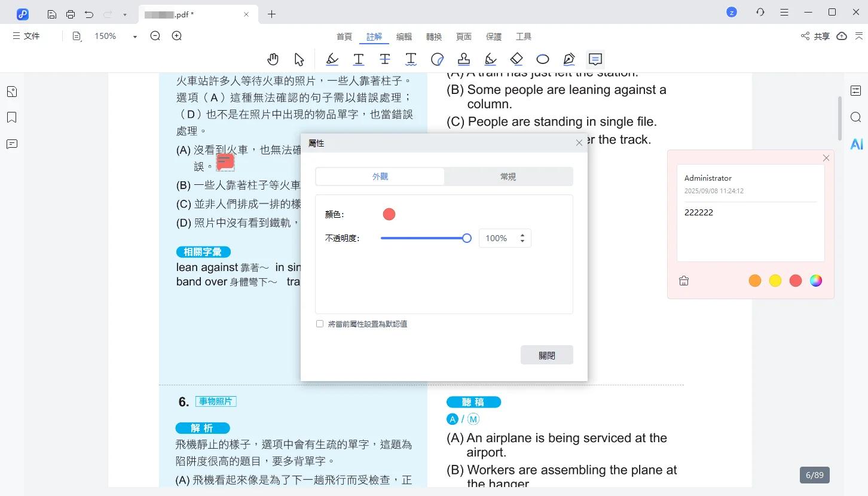Change note color to yellow swatch
Screen dimensions: 868x496
click(775, 280)
